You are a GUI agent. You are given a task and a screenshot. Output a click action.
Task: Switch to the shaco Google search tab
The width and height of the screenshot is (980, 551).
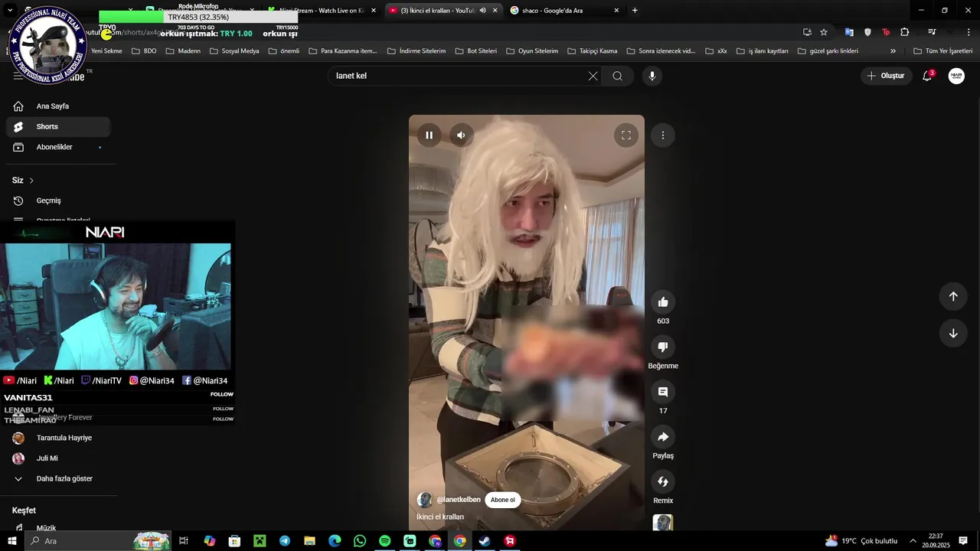(x=559, y=11)
